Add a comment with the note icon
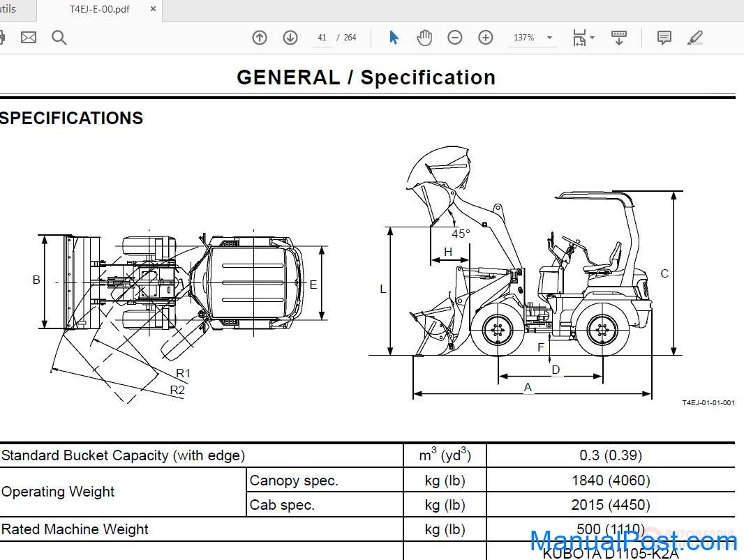744x560 pixels. 664,38
